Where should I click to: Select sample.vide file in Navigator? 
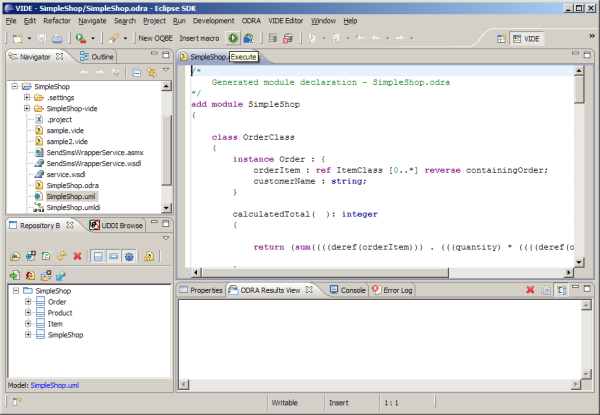(65, 130)
